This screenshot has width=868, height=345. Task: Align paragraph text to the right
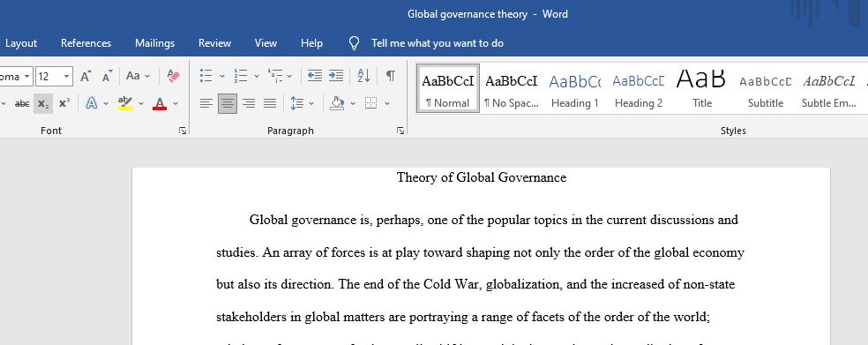tap(249, 103)
